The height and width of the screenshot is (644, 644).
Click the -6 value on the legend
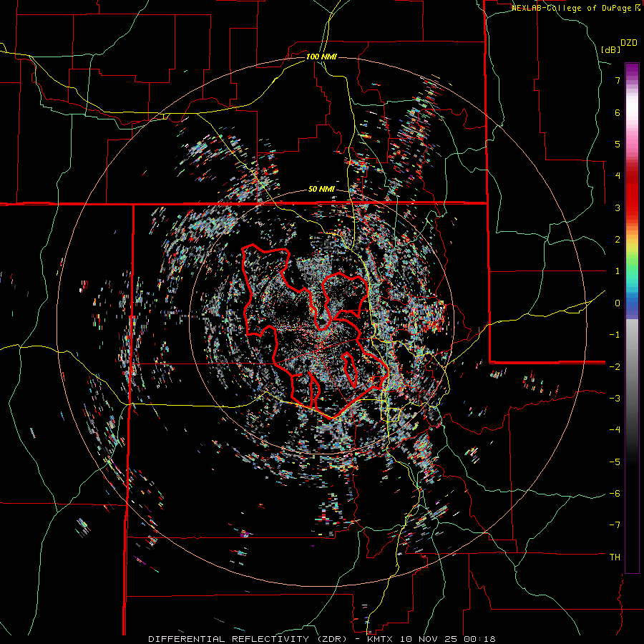point(615,494)
